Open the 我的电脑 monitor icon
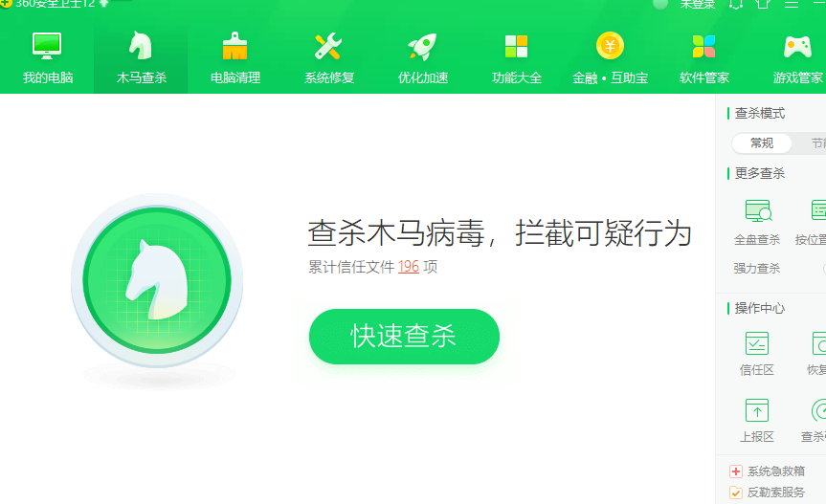Viewport: 826px width, 504px height. [47, 46]
